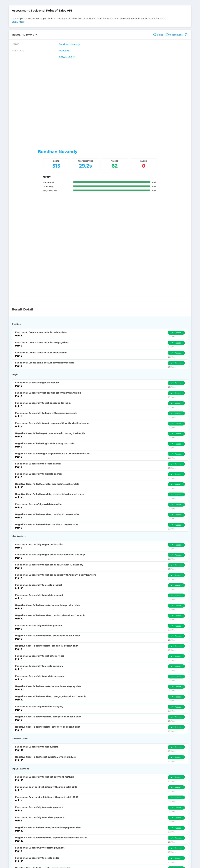Click the Passed badge for Create default product data
Viewport: 200px width, 868px height.
176,353
